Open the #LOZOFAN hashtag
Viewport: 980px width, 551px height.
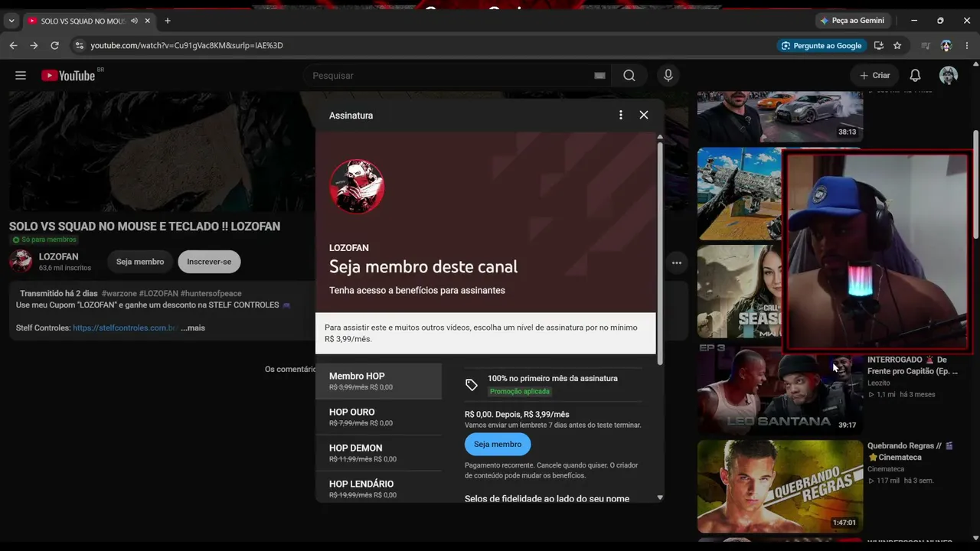click(158, 294)
